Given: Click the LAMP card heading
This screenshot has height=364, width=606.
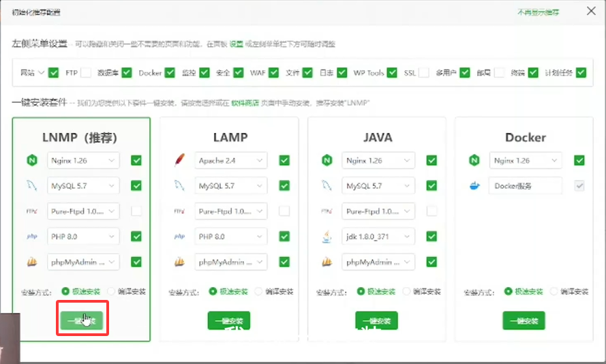Looking at the screenshot, I should pos(230,138).
